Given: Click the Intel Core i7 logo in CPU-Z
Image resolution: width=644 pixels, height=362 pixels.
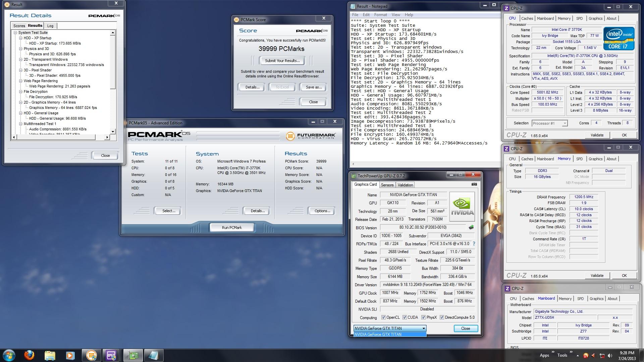Looking at the screenshot, I should coord(619,39).
